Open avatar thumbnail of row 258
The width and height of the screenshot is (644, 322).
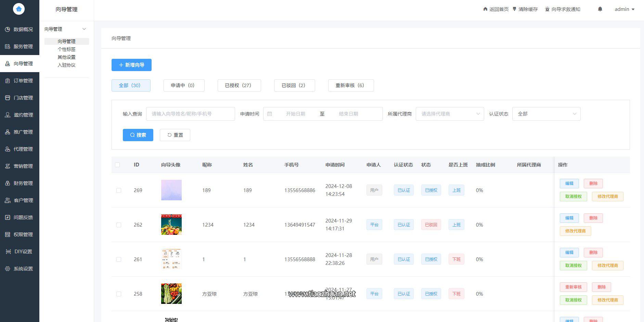pos(171,294)
